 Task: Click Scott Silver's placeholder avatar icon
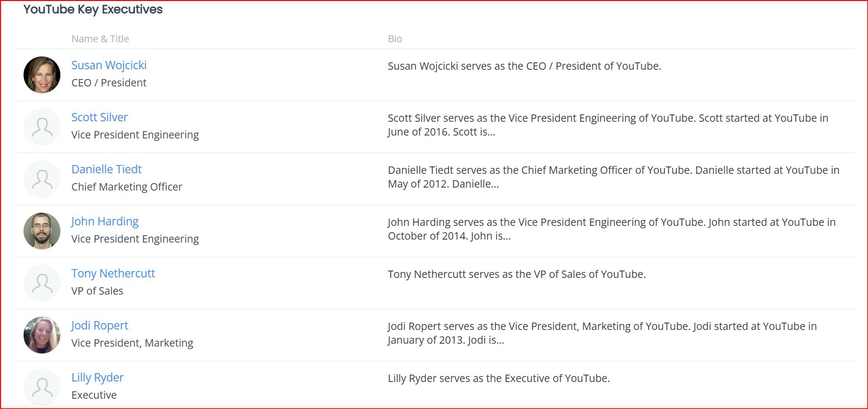tap(42, 127)
